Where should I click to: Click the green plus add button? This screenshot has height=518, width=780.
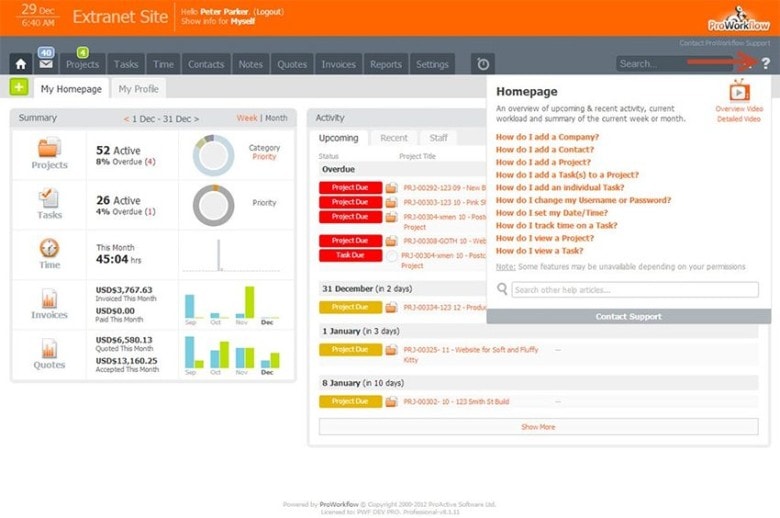coord(19,88)
